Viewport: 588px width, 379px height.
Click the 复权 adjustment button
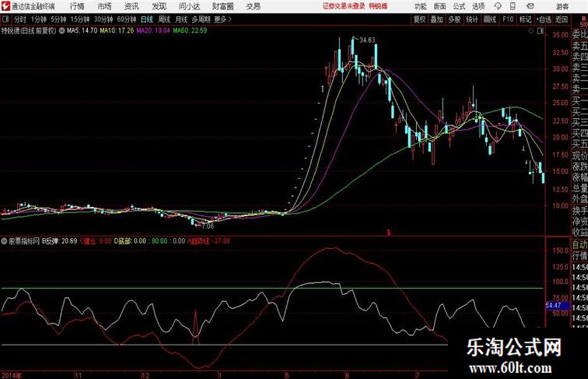pos(419,19)
